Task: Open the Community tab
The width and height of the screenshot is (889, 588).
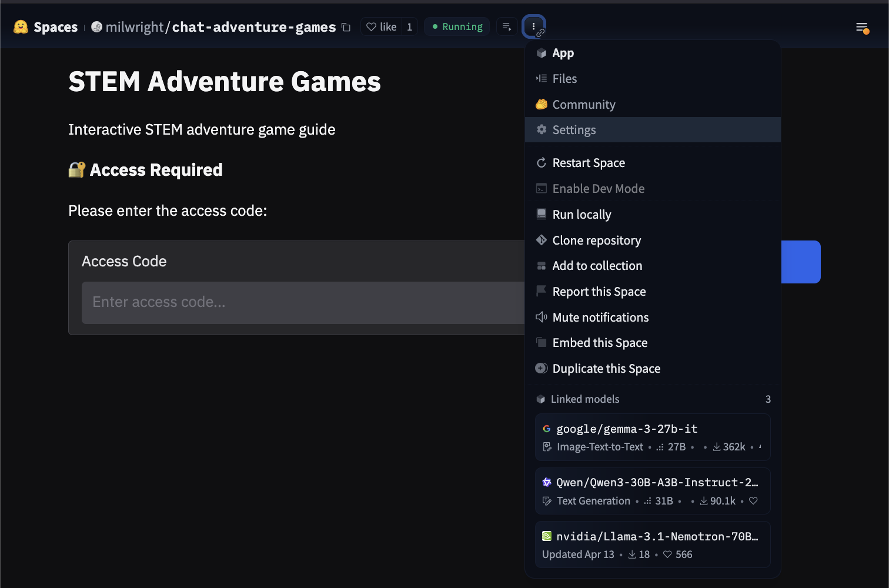Action: 584,104
